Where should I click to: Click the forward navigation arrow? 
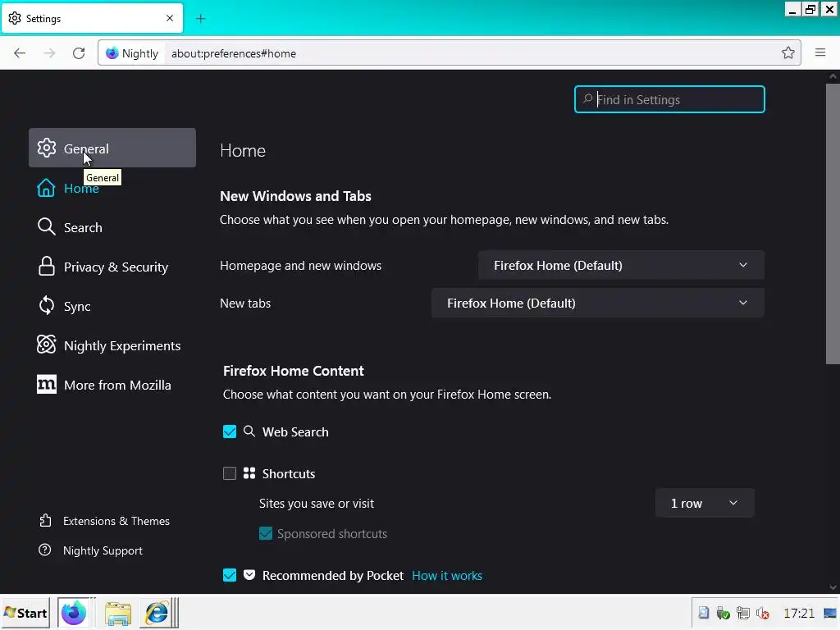coord(49,53)
